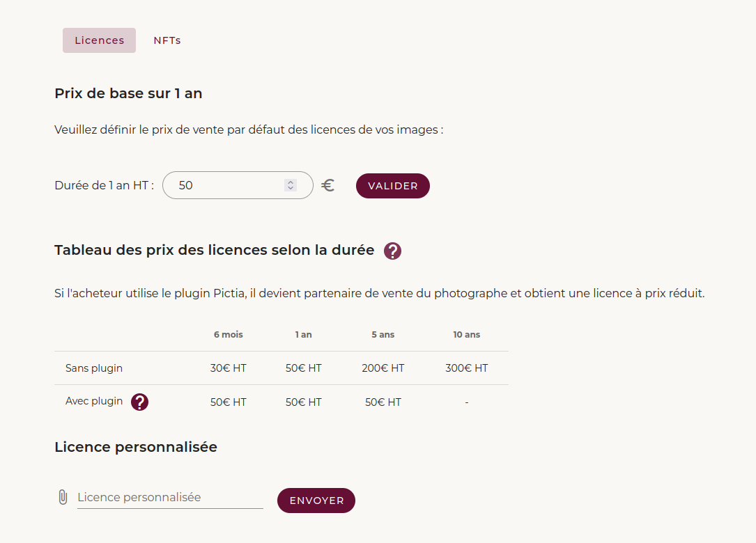Click the 300€ HT price cell
The height and width of the screenshot is (543, 756).
click(x=466, y=368)
